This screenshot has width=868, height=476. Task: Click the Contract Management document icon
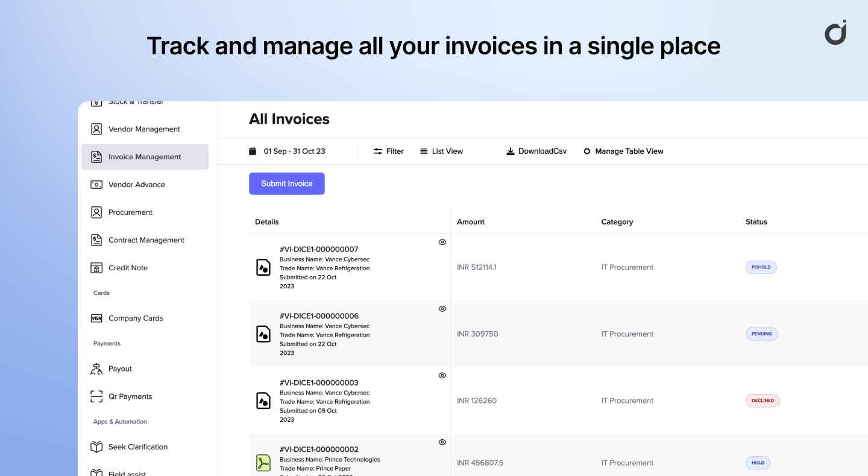click(96, 240)
